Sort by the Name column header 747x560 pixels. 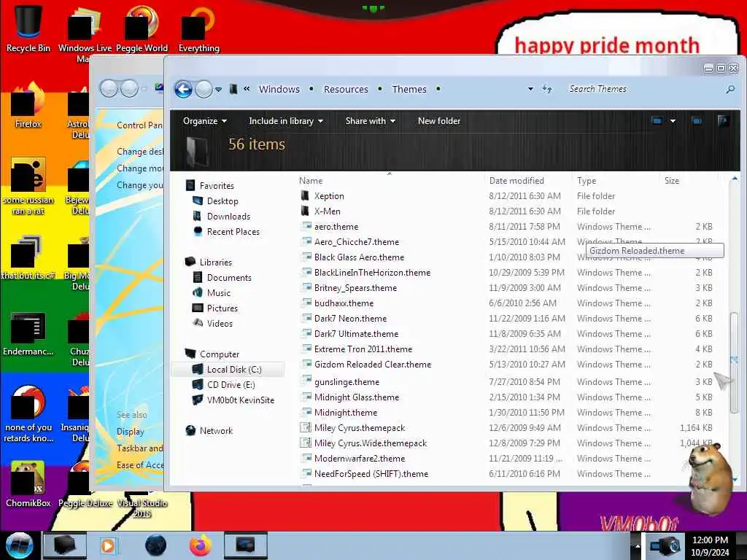click(311, 181)
